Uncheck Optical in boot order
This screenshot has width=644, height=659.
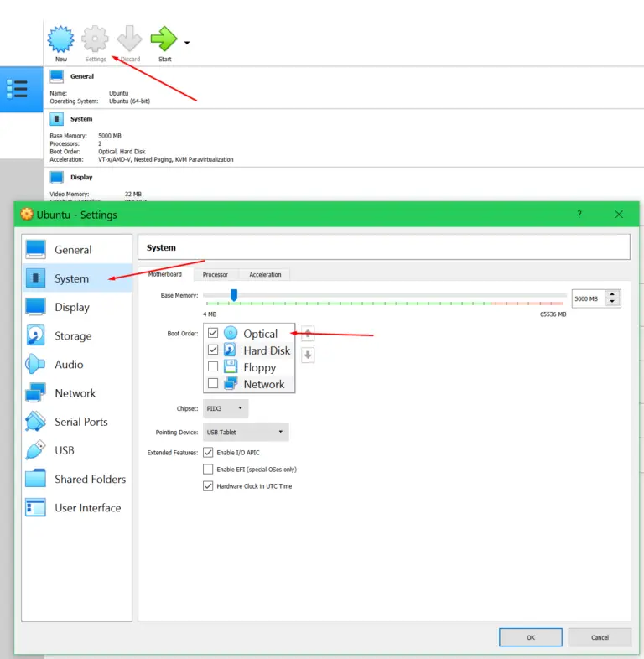pyautogui.click(x=213, y=333)
